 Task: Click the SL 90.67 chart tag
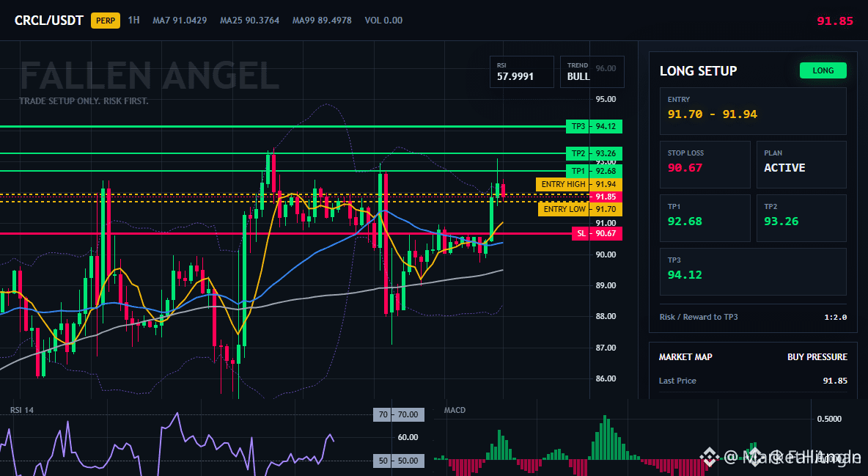(597, 233)
